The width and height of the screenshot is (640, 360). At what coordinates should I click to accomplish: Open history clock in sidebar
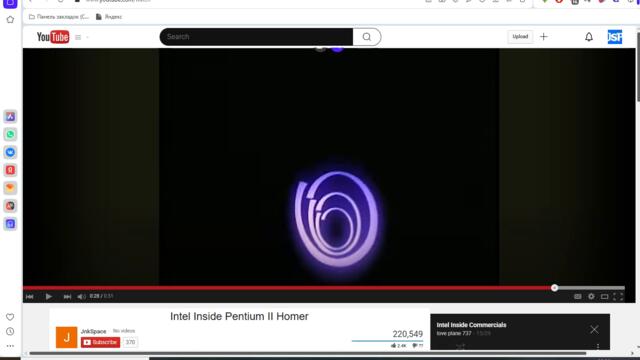10,331
